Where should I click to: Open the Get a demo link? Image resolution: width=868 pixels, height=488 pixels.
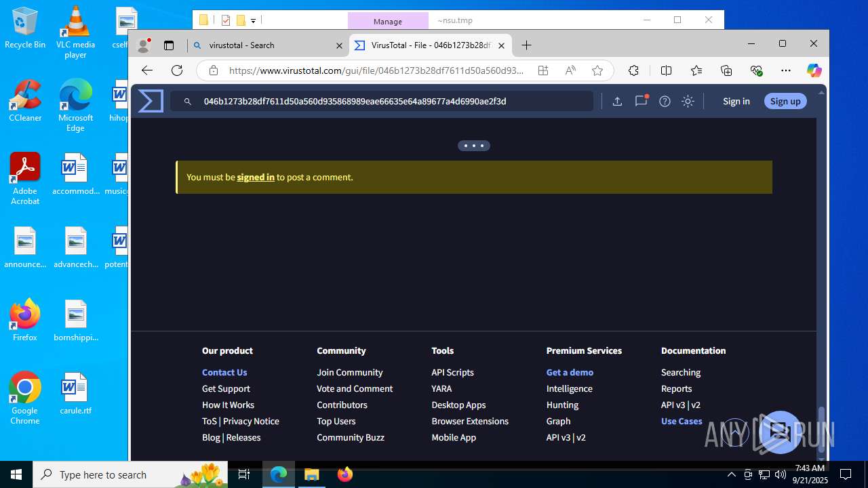point(570,372)
